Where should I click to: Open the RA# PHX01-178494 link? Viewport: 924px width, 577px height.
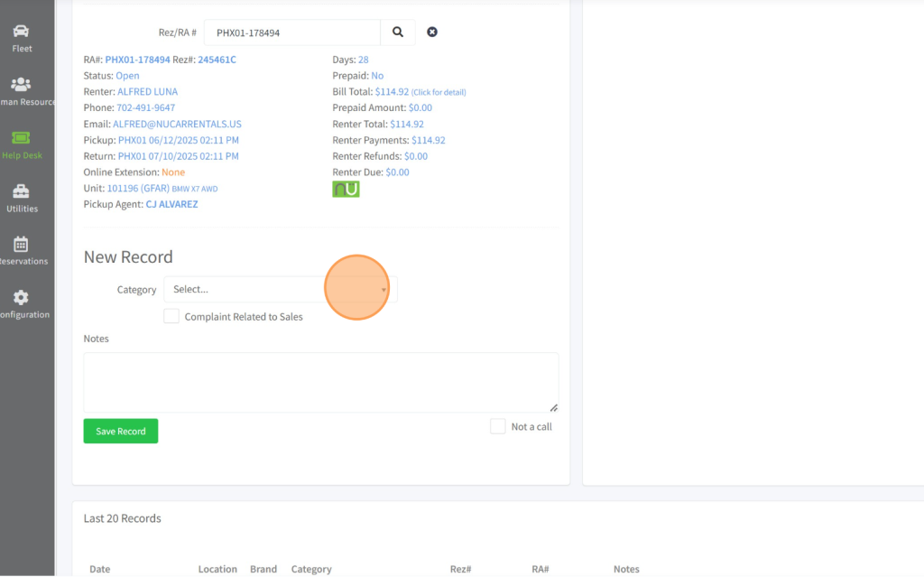(137, 60)
